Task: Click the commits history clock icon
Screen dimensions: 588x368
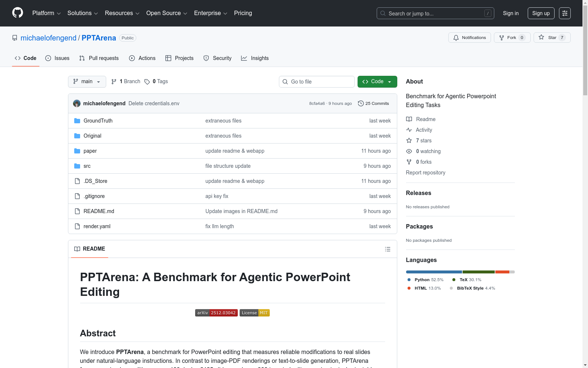Action: pos(361,103)
